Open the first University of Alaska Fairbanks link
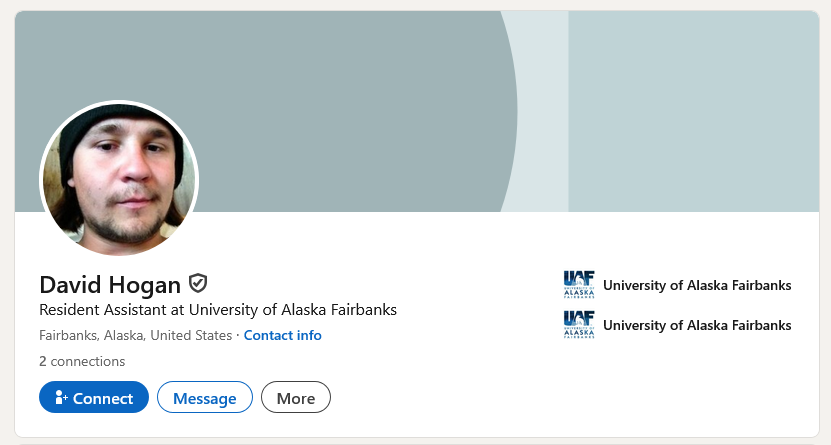The height and width of the screenshot is (445, 831). coord(697,285)
